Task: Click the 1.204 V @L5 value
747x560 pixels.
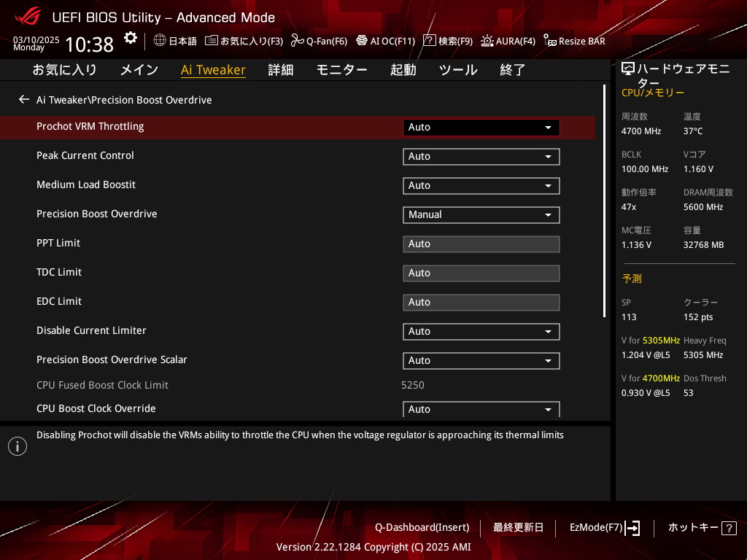Action: 646,355
